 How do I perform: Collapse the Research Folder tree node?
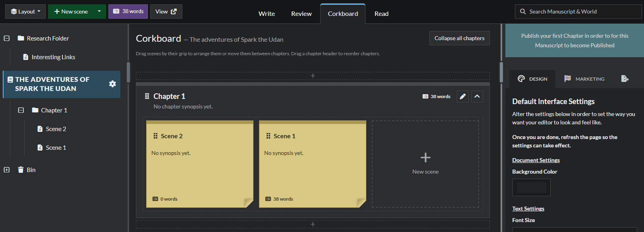click(x=7, y=39)
